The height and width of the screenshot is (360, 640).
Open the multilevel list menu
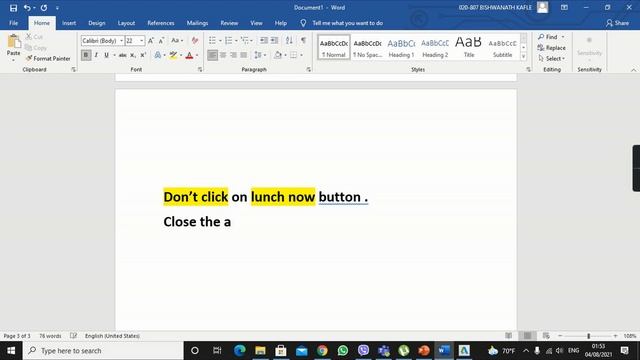246,40
